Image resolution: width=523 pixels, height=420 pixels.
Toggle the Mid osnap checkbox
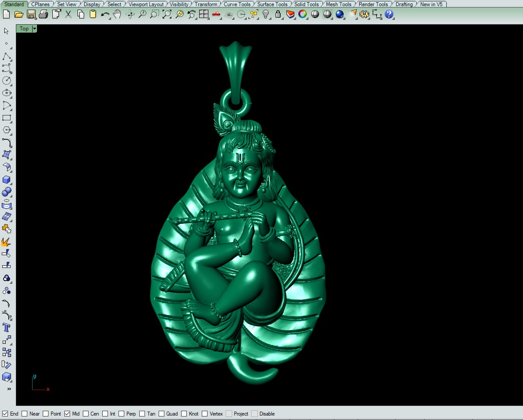[x=67, y=414]
